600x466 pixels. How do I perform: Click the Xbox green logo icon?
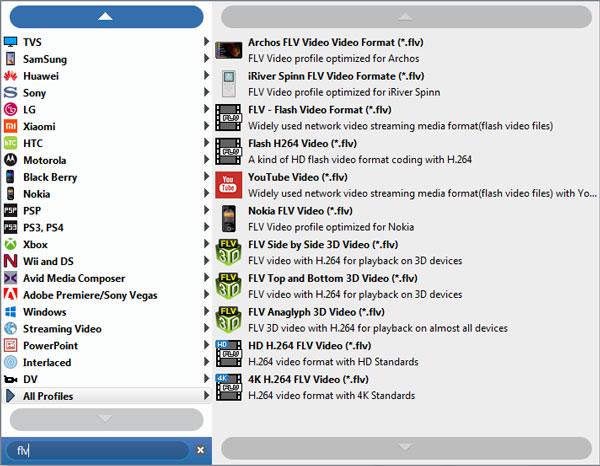pyautogui.click(x=10, y=244)
